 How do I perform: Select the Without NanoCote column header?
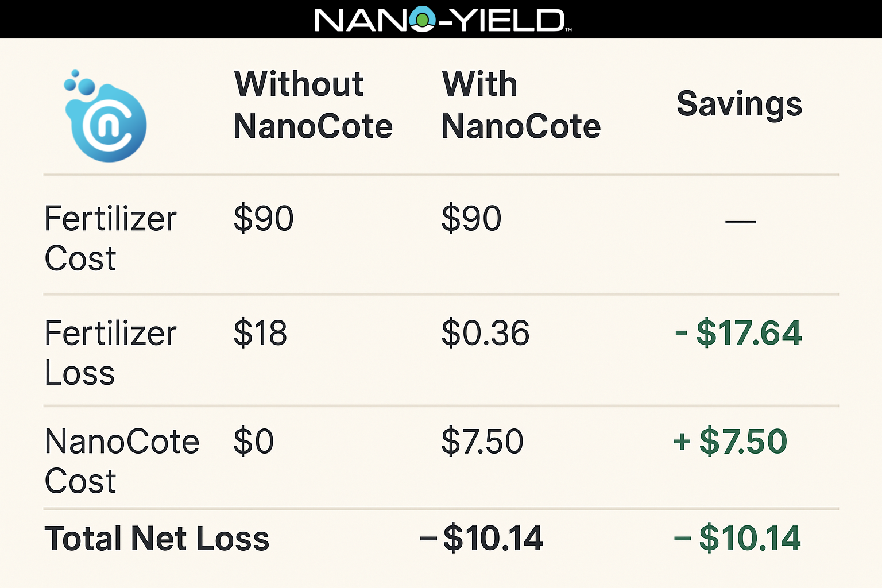[313, 105]
